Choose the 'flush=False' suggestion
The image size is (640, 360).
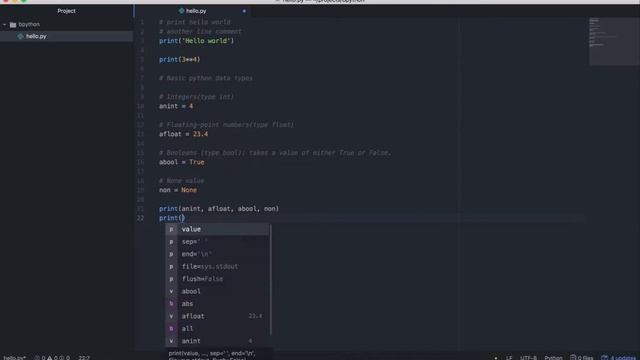(217, 279)
